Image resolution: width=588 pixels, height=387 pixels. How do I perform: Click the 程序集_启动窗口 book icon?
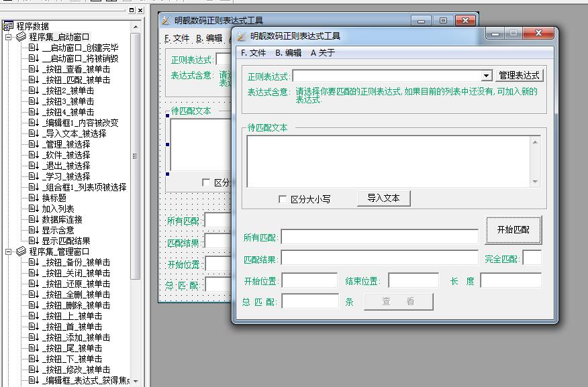(x=21, y=37)
